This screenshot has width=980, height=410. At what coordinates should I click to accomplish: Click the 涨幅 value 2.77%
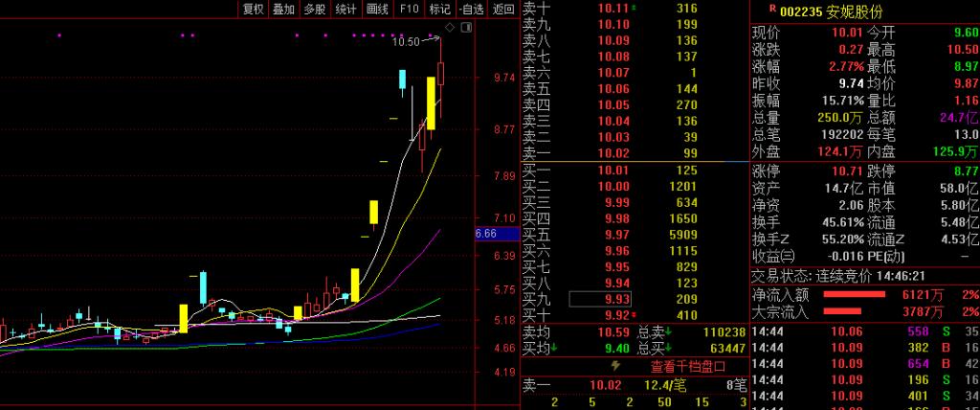tap(846, 66)
